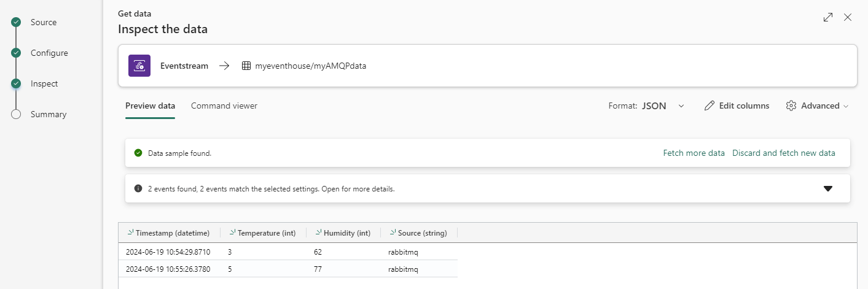Viewport: 868px width, 289px height.
Task: Click the Timestamp column type icon
Action: pos(130,233)
